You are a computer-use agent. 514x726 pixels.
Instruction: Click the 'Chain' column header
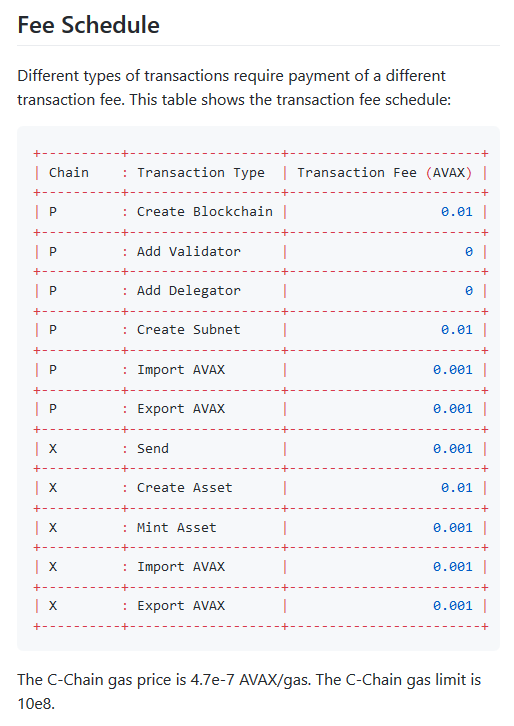pyautogui.click(x=69, y=173)
